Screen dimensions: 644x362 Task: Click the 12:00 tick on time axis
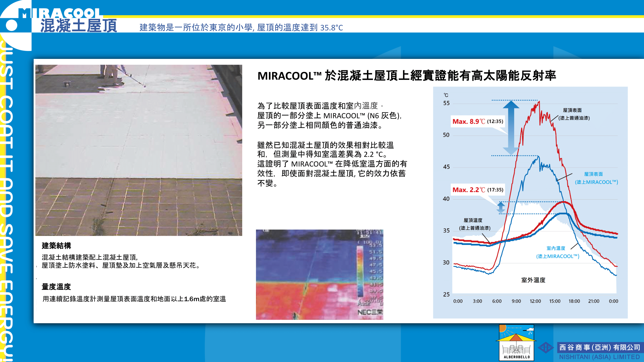click(535, 301)
